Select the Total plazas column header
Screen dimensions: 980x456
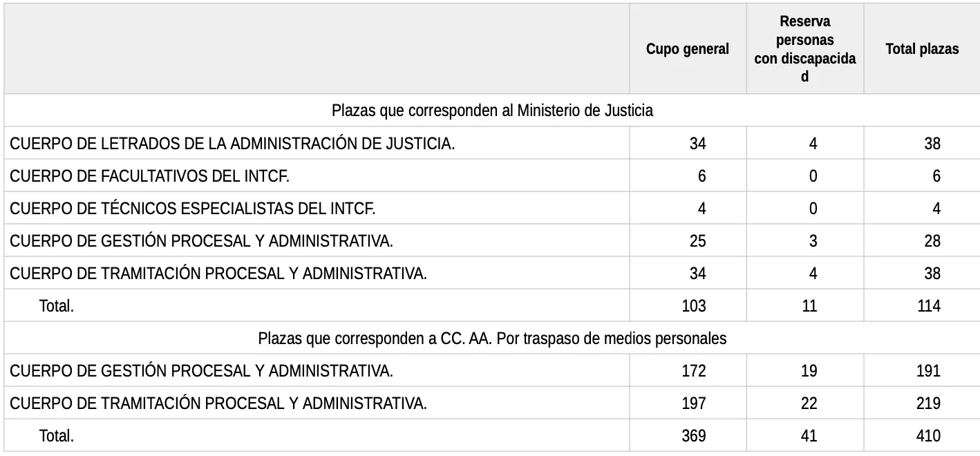tap(922, 49)
